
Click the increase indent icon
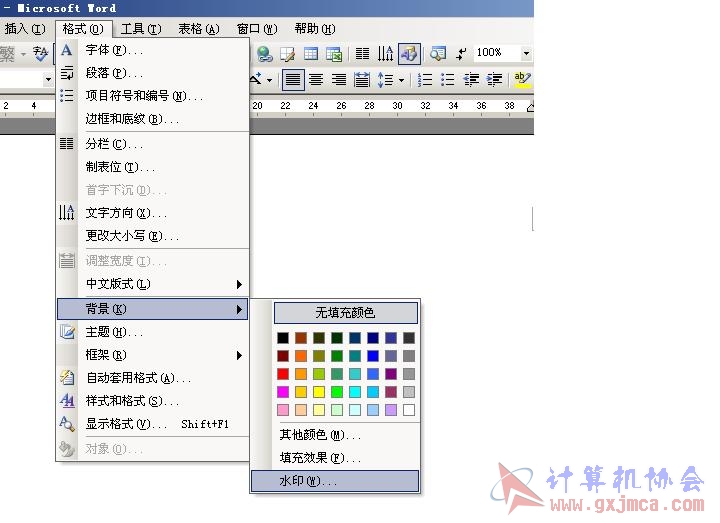[x=494, y=80]
